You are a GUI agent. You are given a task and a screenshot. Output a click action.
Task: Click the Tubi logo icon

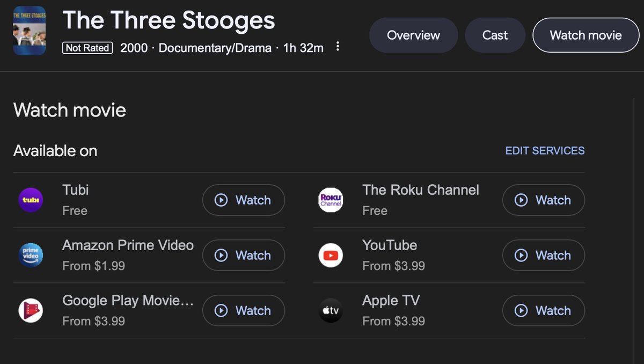31,200
